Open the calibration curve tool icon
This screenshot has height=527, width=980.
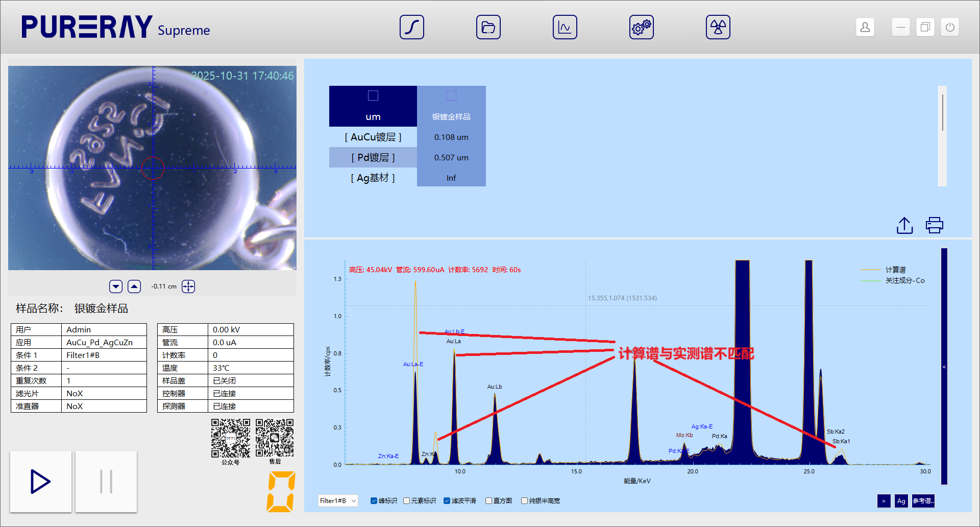click(x=412, y=27)
